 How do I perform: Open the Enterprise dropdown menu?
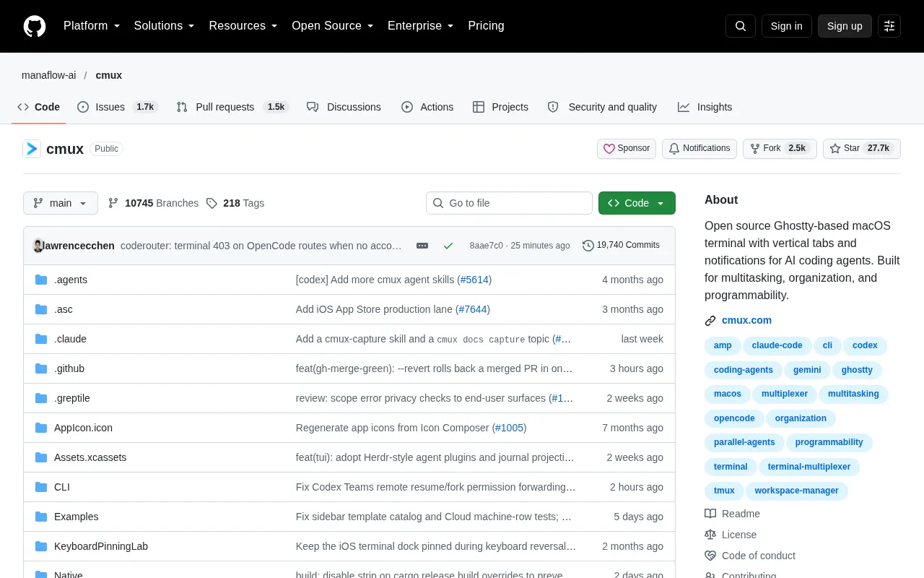(x=421, y=26)
